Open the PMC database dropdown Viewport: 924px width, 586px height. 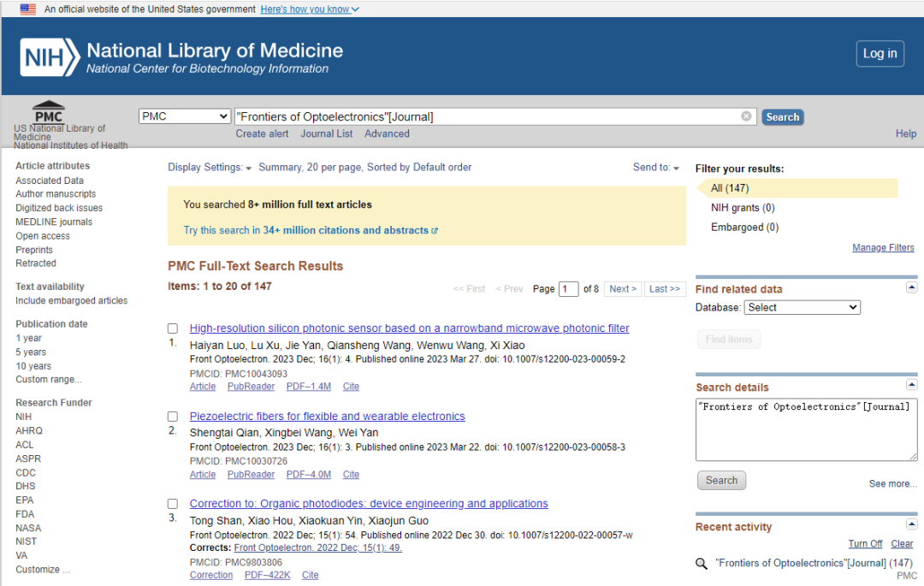click(185, 116)
